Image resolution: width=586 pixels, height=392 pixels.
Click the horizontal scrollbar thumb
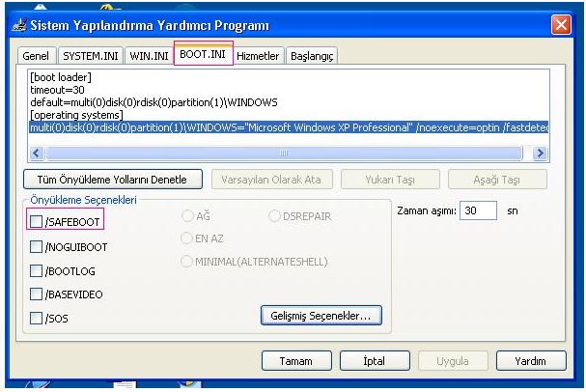coord(284,153)
